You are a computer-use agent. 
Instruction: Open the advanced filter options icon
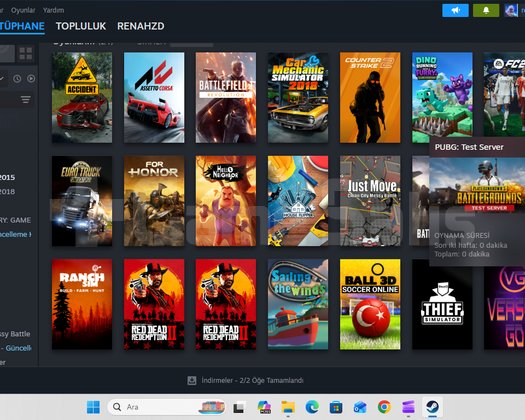(25, 99)
